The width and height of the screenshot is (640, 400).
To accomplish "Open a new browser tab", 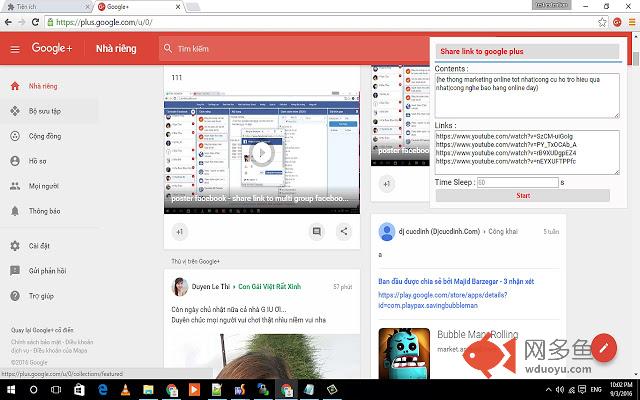I will [x=193, y=7].
